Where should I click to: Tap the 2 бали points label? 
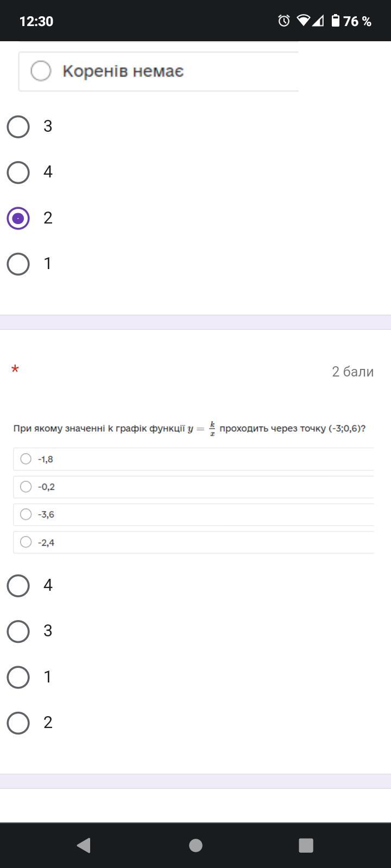pos(353,372)
